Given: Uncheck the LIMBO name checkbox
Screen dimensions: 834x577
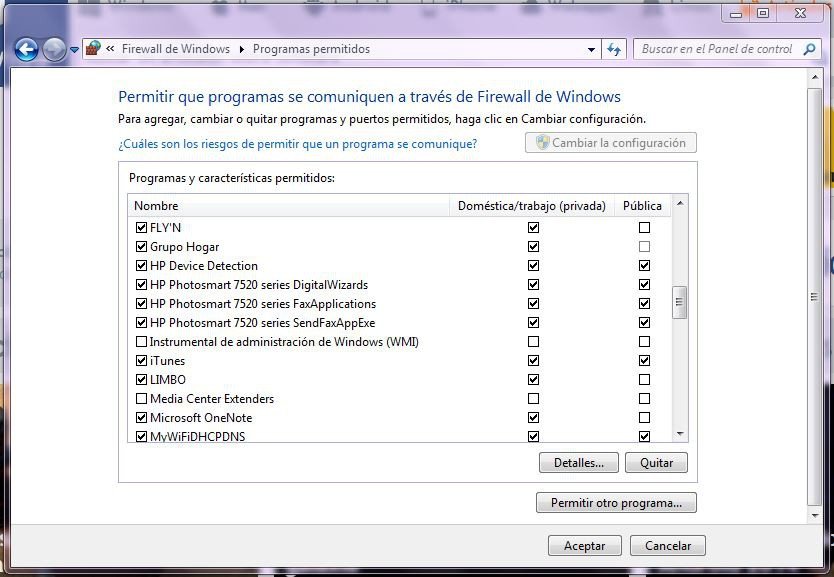Looking at the screenshot, I should coord(141,380).
